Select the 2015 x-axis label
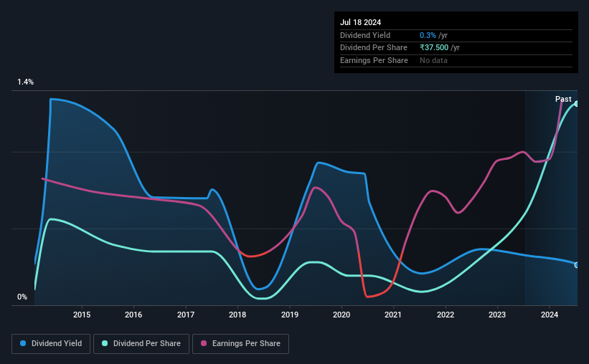 tap(82, 315)
